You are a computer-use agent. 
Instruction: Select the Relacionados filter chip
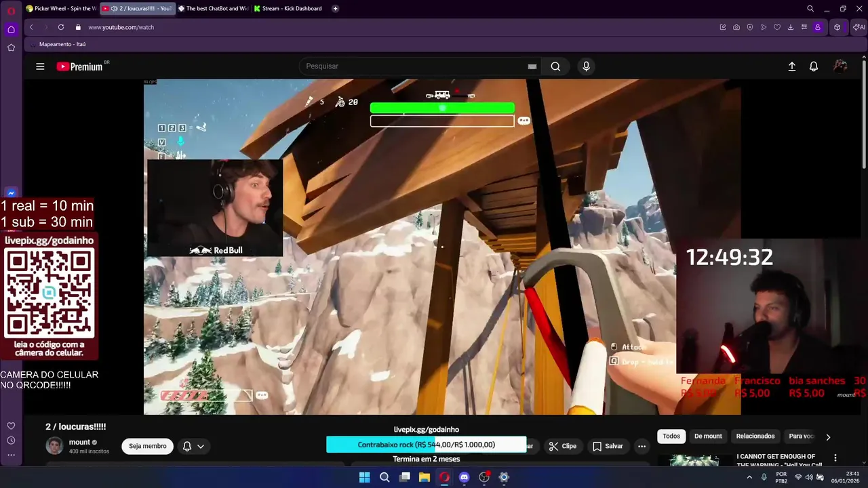(755, 436)
